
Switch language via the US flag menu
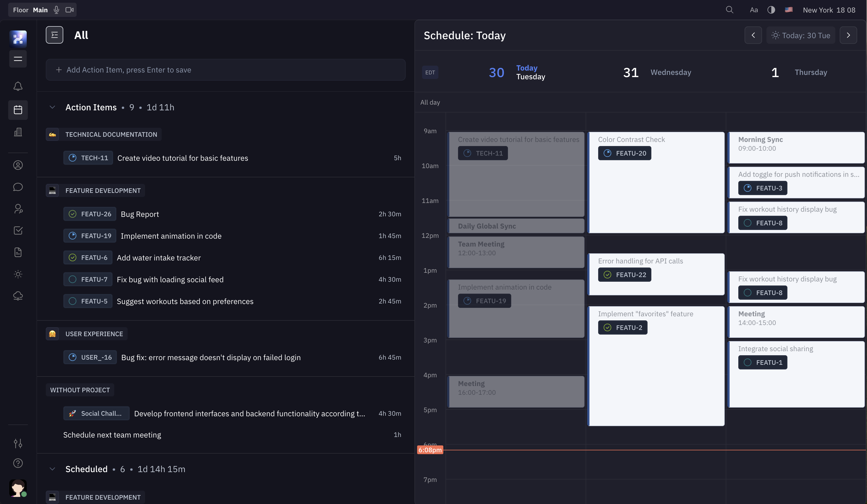[x=788, y=10]
